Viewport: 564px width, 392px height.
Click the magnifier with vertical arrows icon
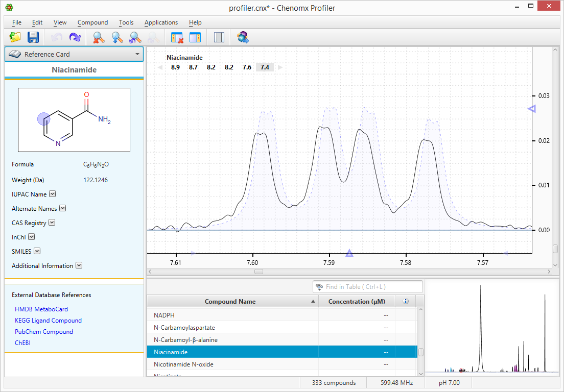pos(118,37)
